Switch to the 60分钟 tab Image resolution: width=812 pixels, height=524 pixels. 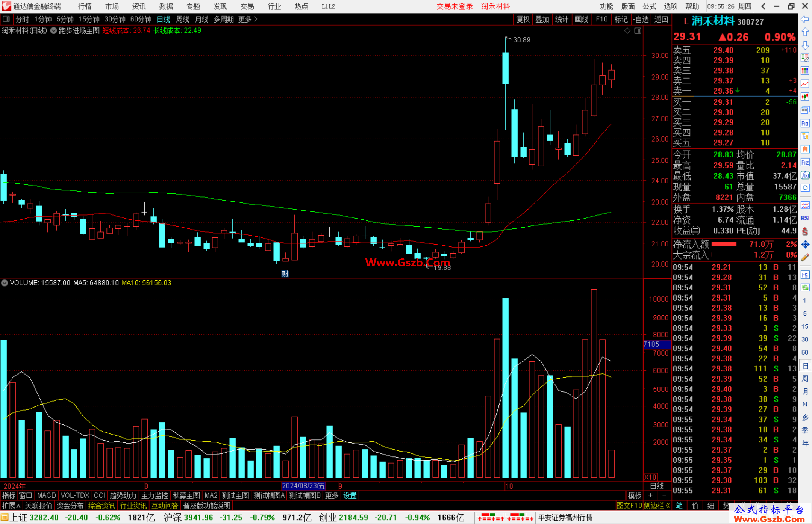(141, 19)
